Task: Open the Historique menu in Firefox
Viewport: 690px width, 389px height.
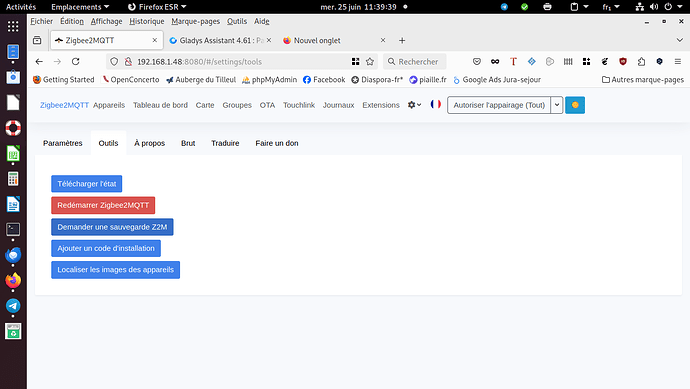Action: click(x=147, y=21)
